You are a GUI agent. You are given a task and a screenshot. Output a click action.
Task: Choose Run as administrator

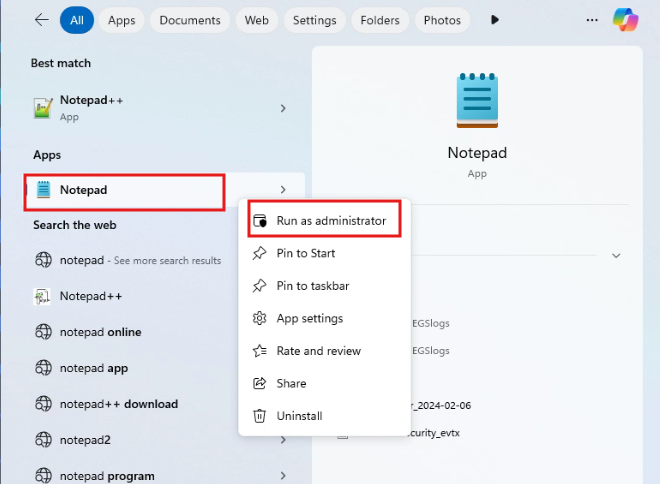(x=325, y=220)
